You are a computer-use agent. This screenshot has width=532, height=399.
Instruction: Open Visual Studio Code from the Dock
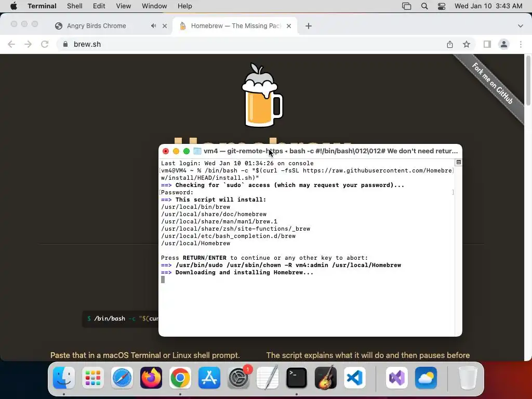(x=355, y=378)
